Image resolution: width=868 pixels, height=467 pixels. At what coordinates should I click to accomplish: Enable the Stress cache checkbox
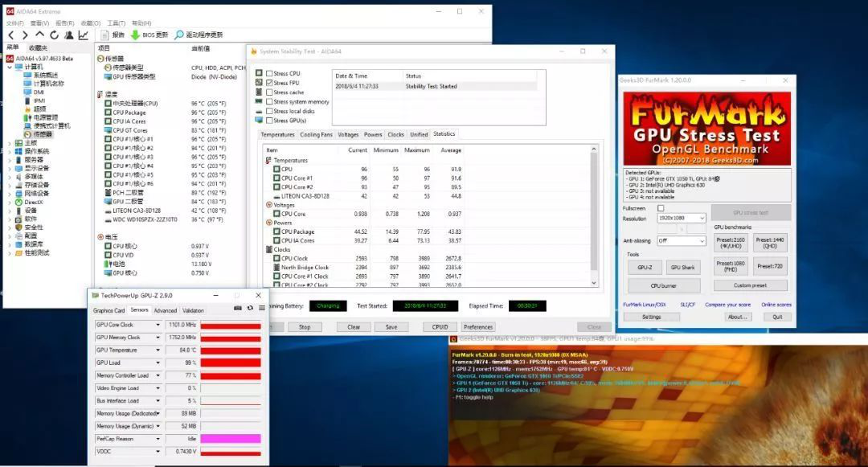click(269, 92)
